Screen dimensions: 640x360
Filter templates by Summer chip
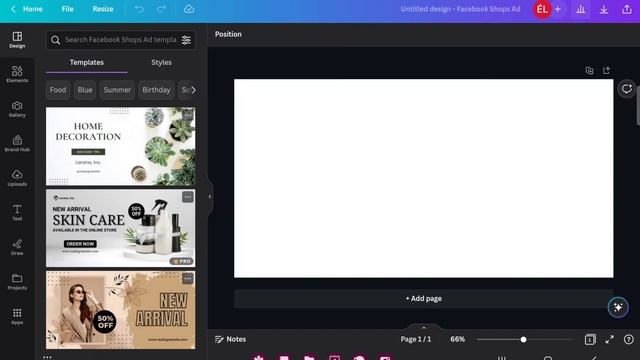pyautogui.click(x=117, y=90)
